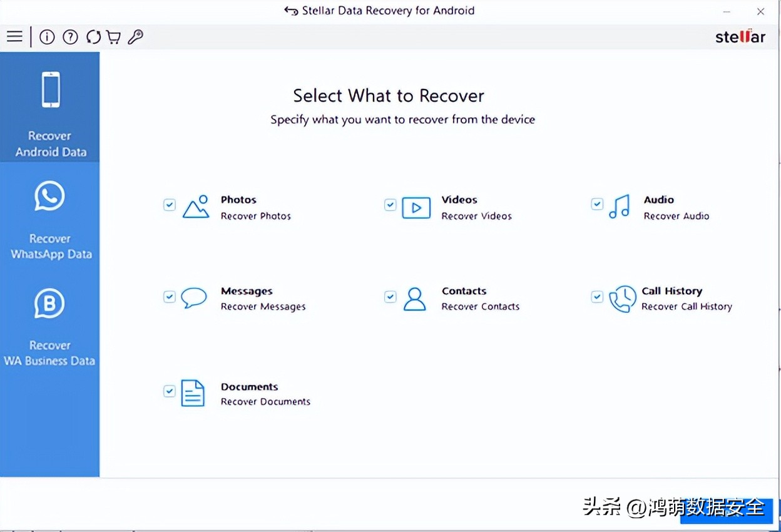Switch to Recover WA Business Data label
781x532 pixels.
(x=49, y=353)
